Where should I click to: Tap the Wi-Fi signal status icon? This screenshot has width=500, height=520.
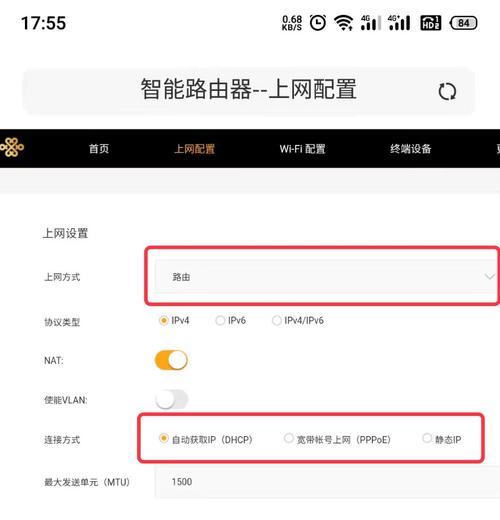click(344, 23)
